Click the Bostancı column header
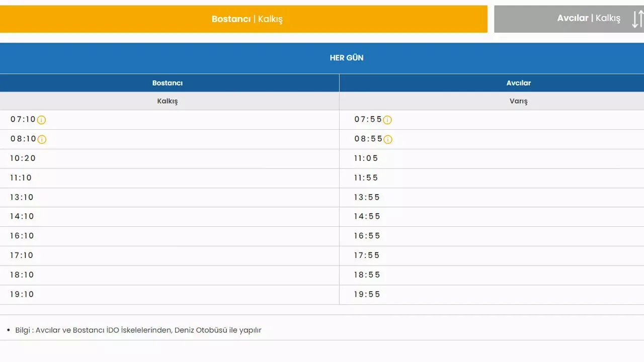644x362 pixels. tap(168, 83)
